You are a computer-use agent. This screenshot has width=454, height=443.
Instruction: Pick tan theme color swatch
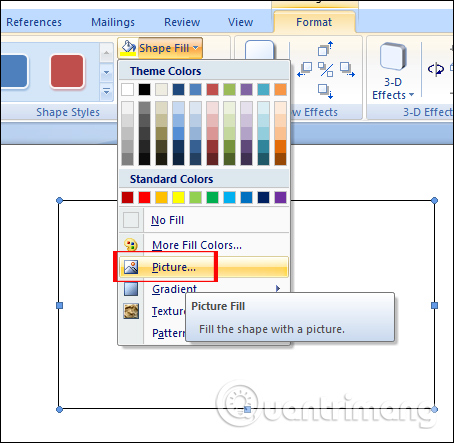coord(161,89)
